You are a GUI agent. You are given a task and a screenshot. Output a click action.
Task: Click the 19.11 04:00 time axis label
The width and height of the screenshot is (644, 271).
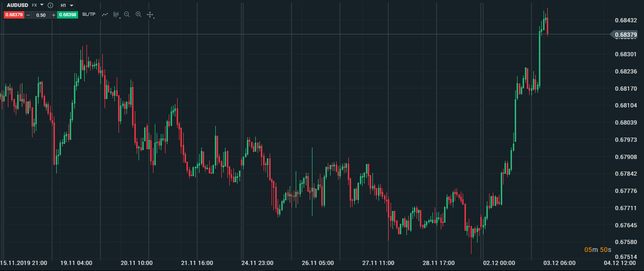(x=76, y=263)
